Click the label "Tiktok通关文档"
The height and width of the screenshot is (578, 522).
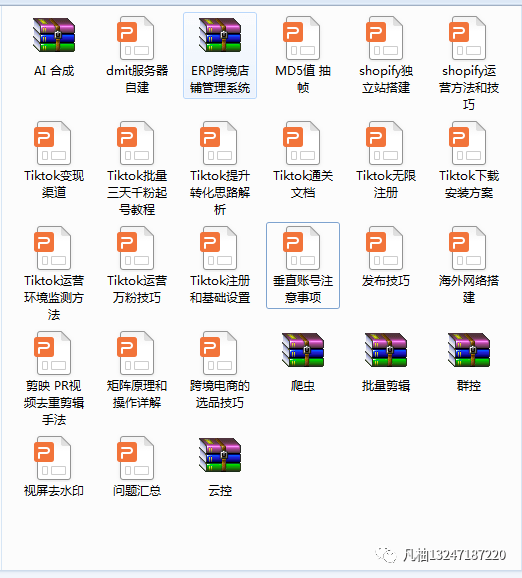pyautogui.click(x=303, y=184)
